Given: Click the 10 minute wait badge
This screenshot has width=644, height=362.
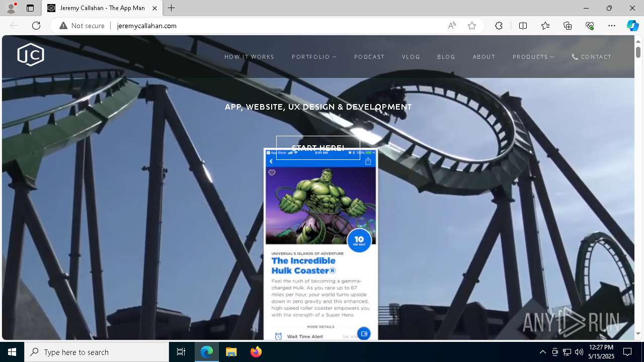Looking at the screenshot, I should click(x=359, y=241).
